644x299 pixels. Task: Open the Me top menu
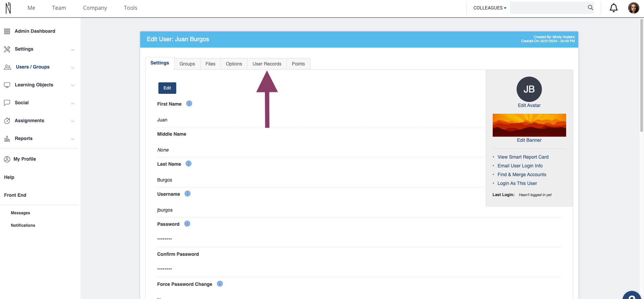coord(31,8)
